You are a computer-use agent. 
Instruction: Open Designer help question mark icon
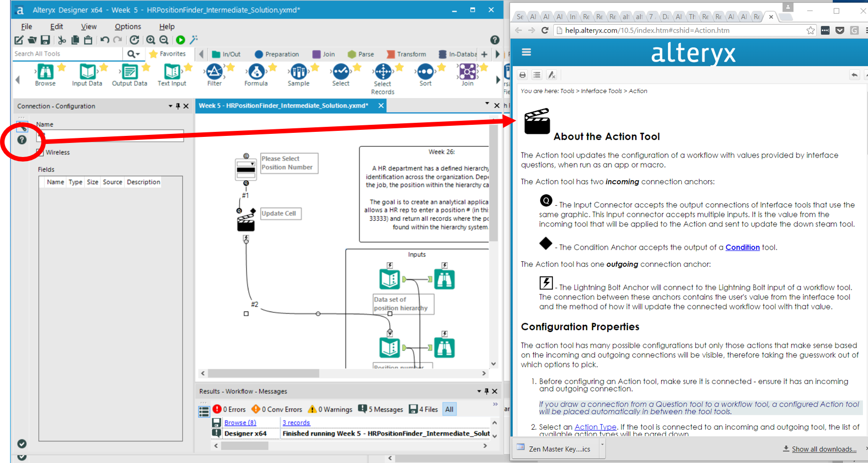(495, 40)
